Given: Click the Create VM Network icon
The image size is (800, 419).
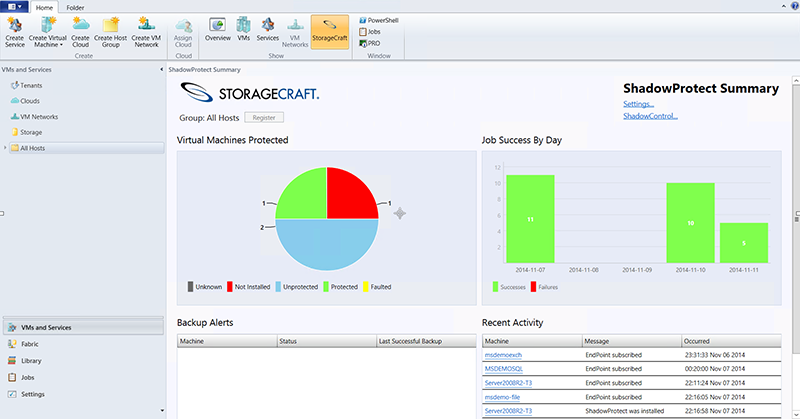Looking at the screenshot, I should click(x=146, y=32).
